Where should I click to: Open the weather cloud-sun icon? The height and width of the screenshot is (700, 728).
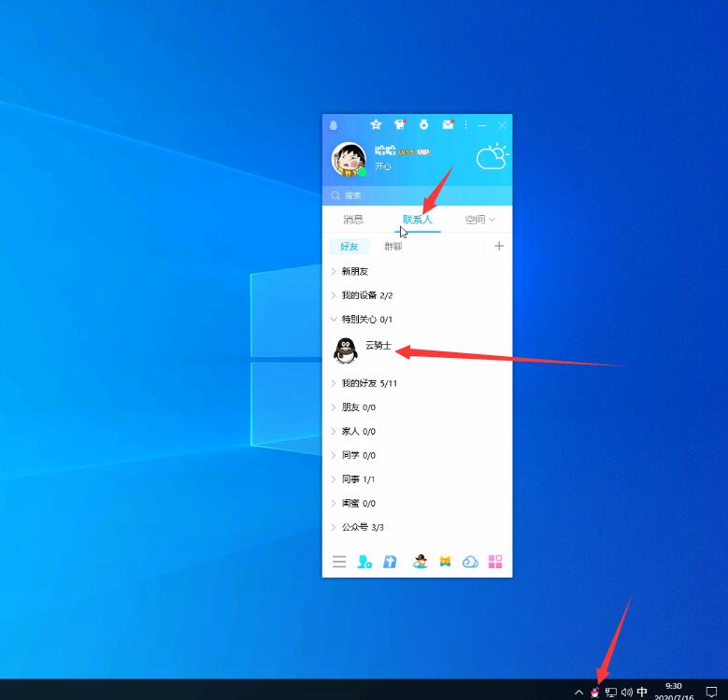point(492,156)
